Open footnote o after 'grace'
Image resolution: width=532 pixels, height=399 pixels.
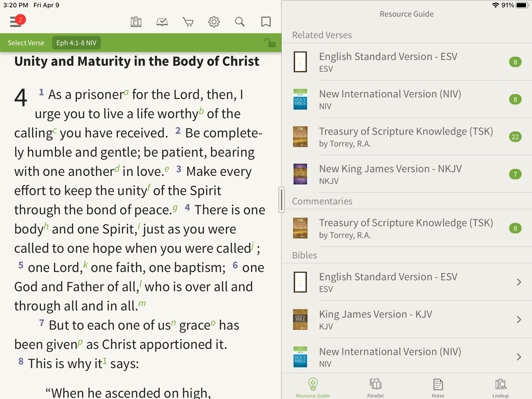coord(213,323)
